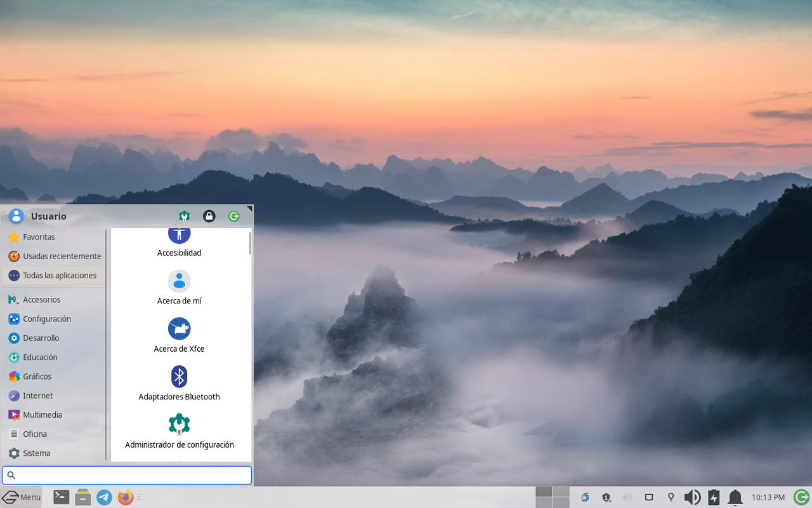Viewport: 812px width, 508px height.
Task: Open the notifications bell in the system tray
Action: tap(735, 497)
